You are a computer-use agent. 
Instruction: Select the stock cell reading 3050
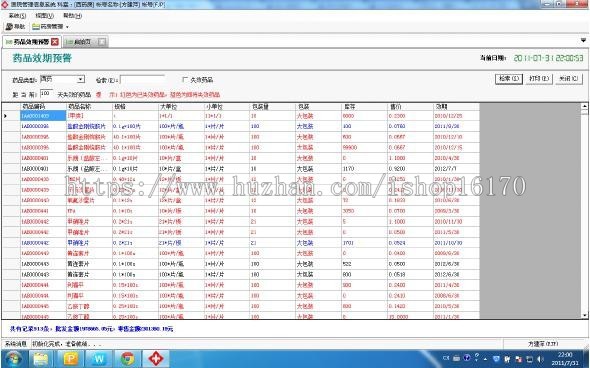(x=365, y=211)
